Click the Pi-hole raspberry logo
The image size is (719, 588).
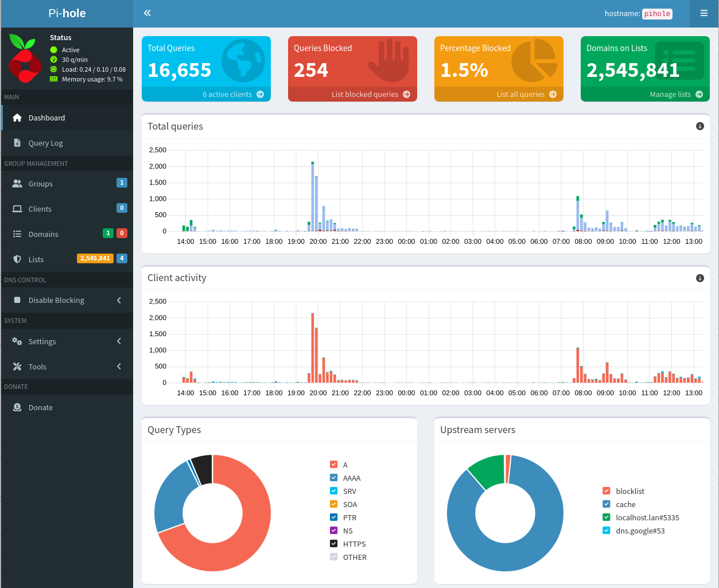click(25, 59)
